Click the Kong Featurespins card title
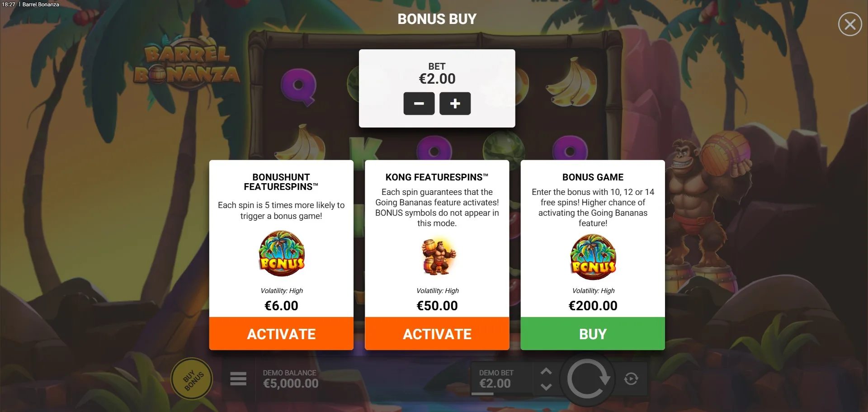The height and width of the screenshot is (412, 868). pyautogui.click(x=437, y=177)
